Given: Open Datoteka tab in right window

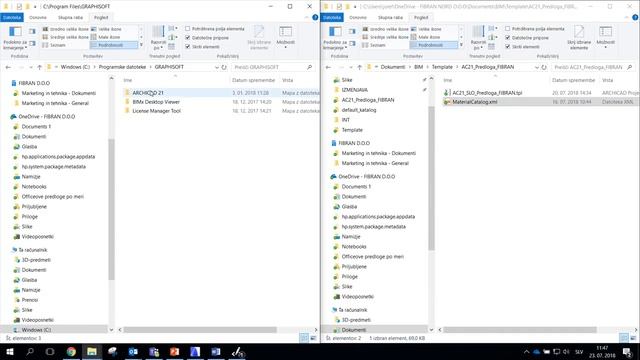Looking at the screenshot, I should [x=332, y=18].
